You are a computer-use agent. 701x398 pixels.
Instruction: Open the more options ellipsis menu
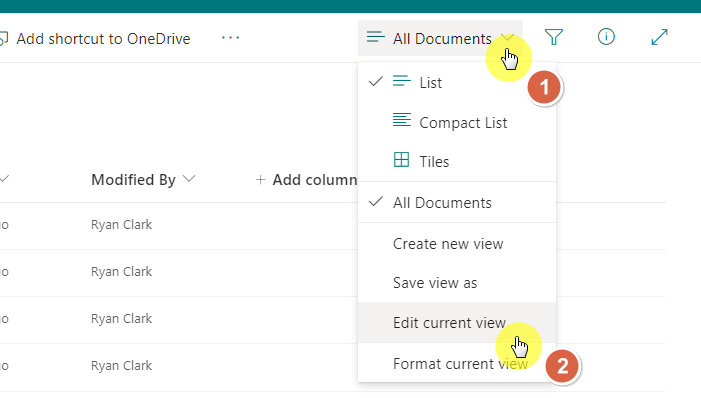click(x=230, y=38)
